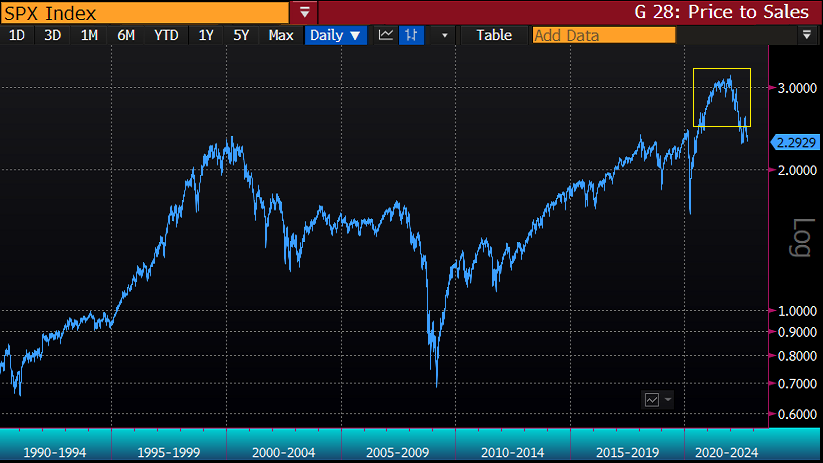Click the 0.9000 axis label
Image resolution: width=823 pixels, height=463 pixels.
tap(797, 332)
